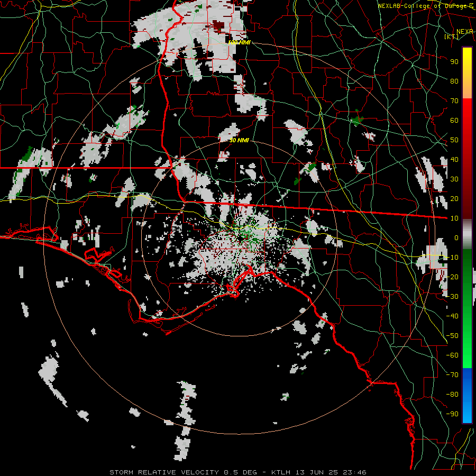Click the -30 knots scale label
The width and height of the screenshot is (476, 476).
(x=452, y=297)
